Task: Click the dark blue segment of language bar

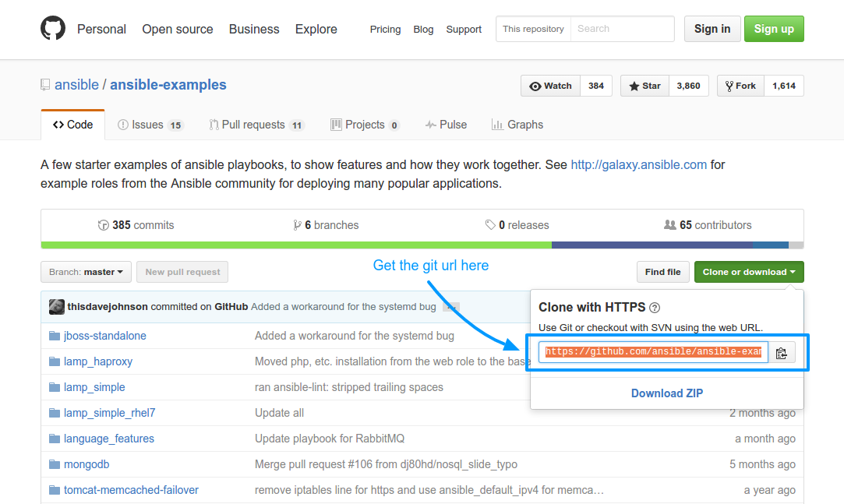Action: pos(652,245)
